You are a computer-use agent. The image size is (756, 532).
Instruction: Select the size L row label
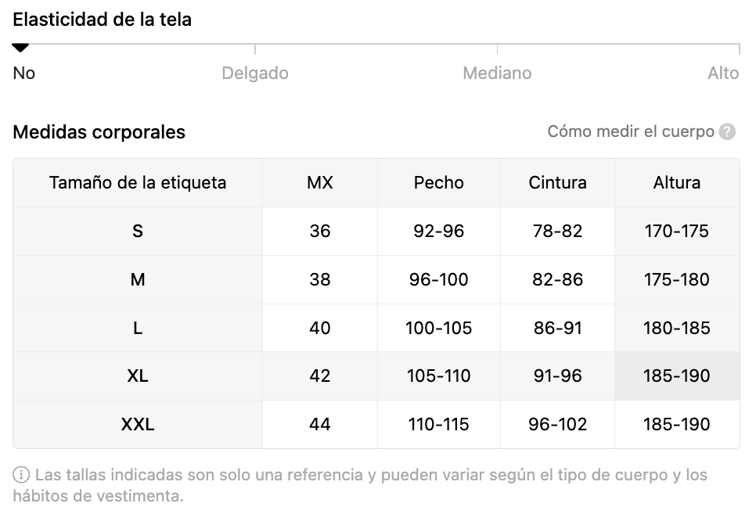tap(138, 328)
